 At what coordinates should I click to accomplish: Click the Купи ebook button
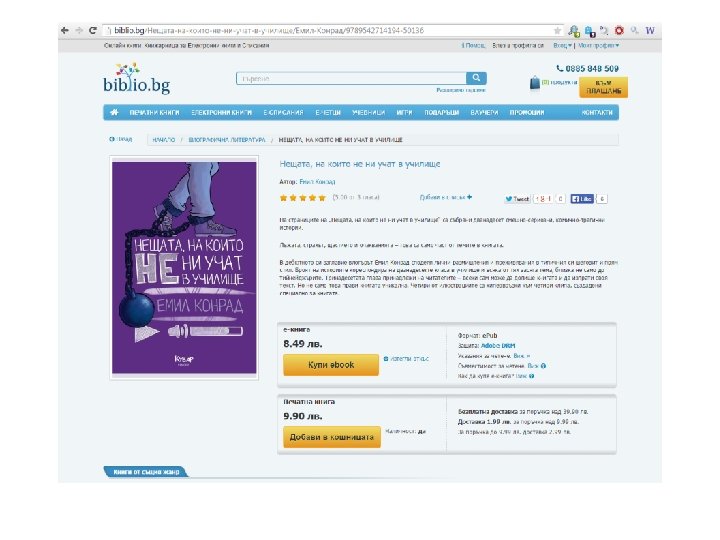coord(331,365)
